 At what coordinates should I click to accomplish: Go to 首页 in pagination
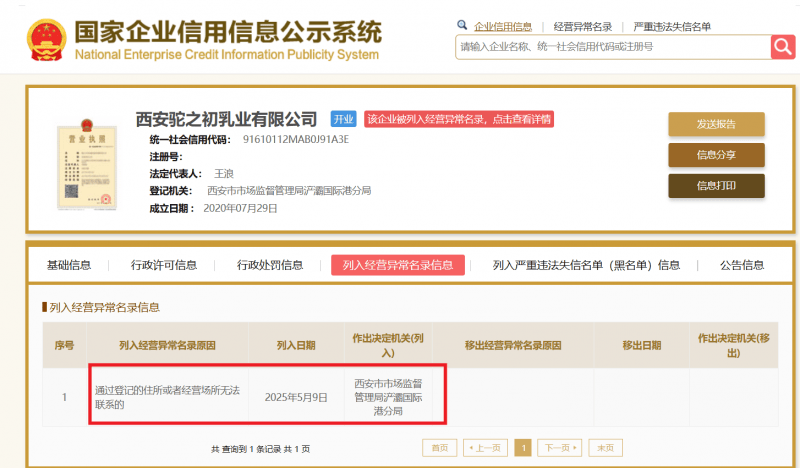pos(439,448)
